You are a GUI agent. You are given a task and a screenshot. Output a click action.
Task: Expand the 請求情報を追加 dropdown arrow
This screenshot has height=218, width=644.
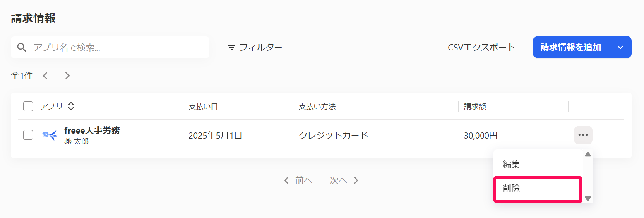(620, 47)
